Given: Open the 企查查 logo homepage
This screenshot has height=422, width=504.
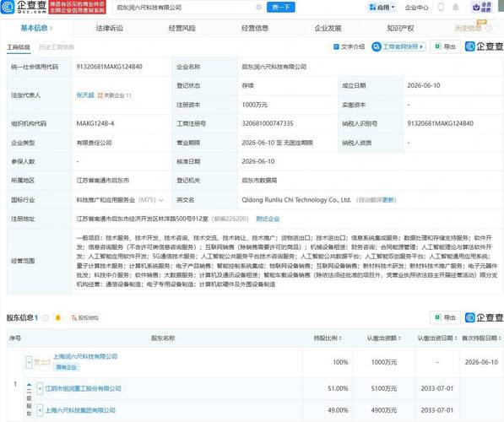Looking at the screenshot, I should (x=24, y=7).
